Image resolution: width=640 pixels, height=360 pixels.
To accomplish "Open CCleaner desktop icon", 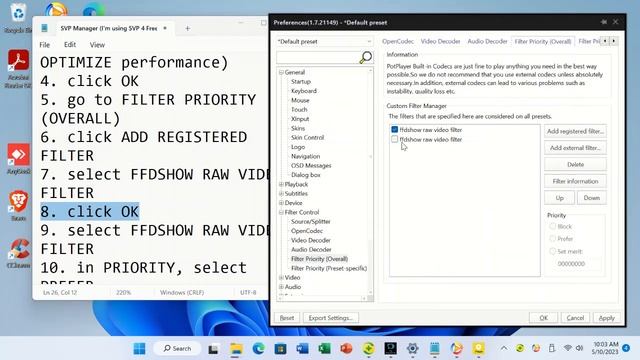I will tap(18, 253).
